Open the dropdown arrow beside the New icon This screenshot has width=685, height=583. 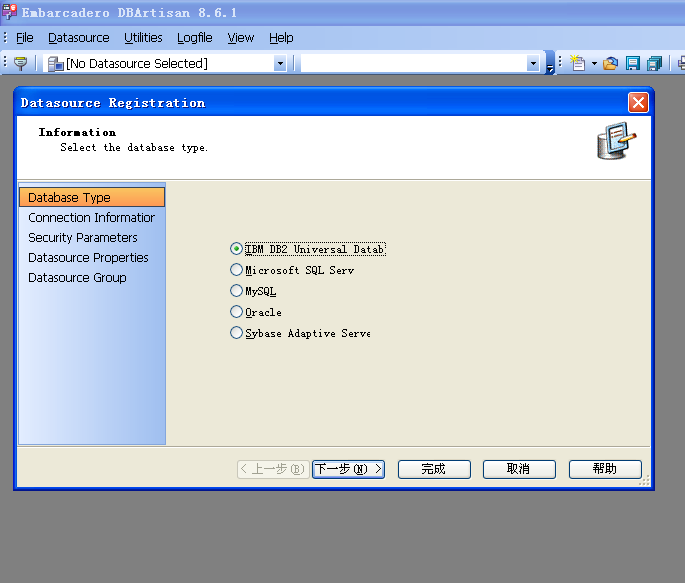[x=594, y=64]
